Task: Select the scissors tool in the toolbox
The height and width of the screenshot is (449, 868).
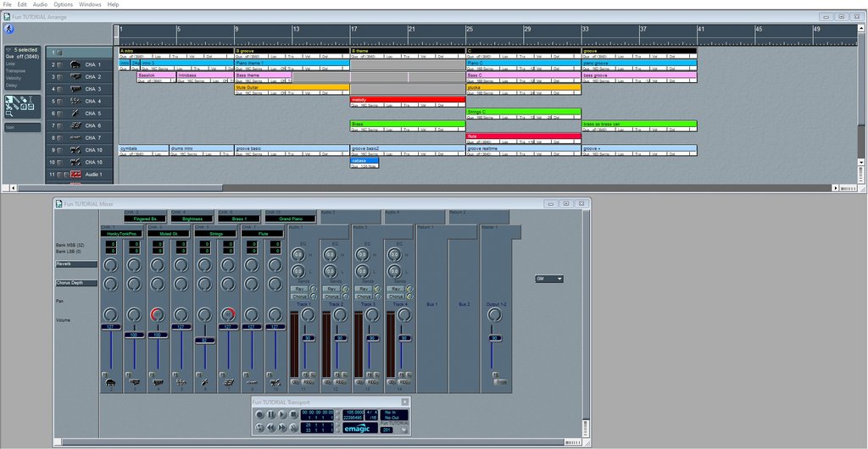Action: tap(8, 107)
